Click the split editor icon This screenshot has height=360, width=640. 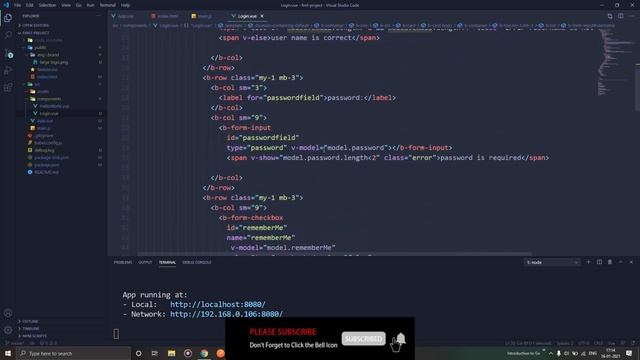pyautogui.click(x=620, y=16)
